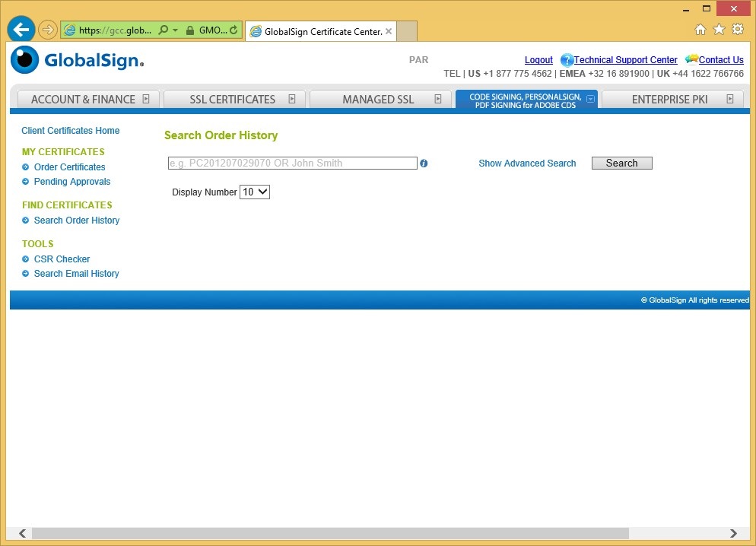The width and height of the screenshot is (756, 546).
Task: Switch to Enterprise PKI tab
Action: 672,100
